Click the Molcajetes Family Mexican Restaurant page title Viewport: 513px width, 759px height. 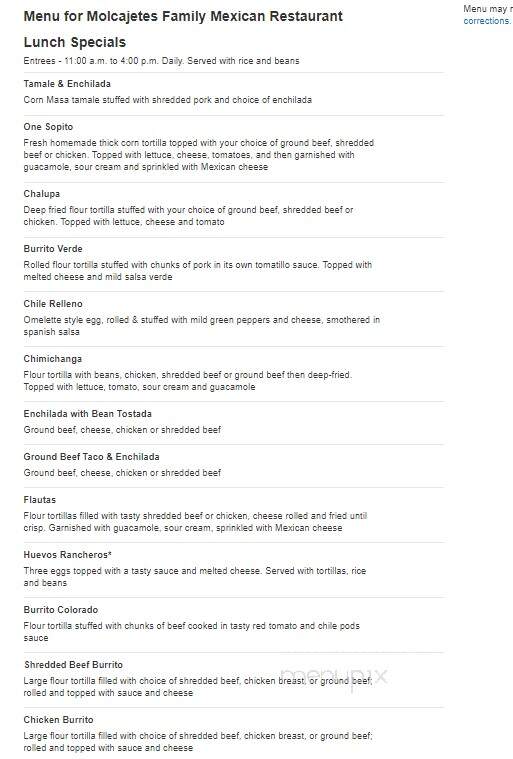[183, 16]
